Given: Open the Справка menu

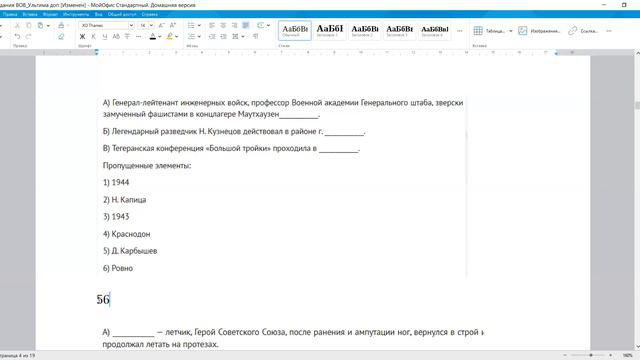Looking at the screenshot, I should click(x=150, y=14).
